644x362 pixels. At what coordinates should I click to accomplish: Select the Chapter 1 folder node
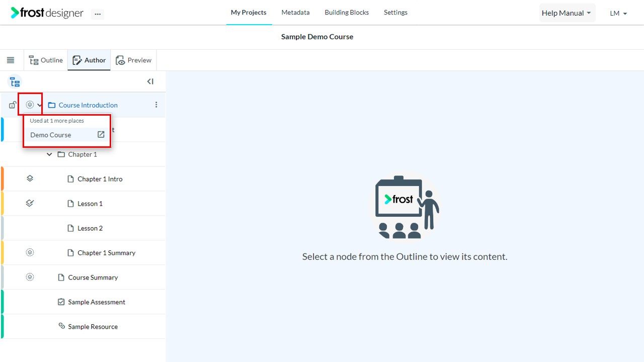point(83,154)
